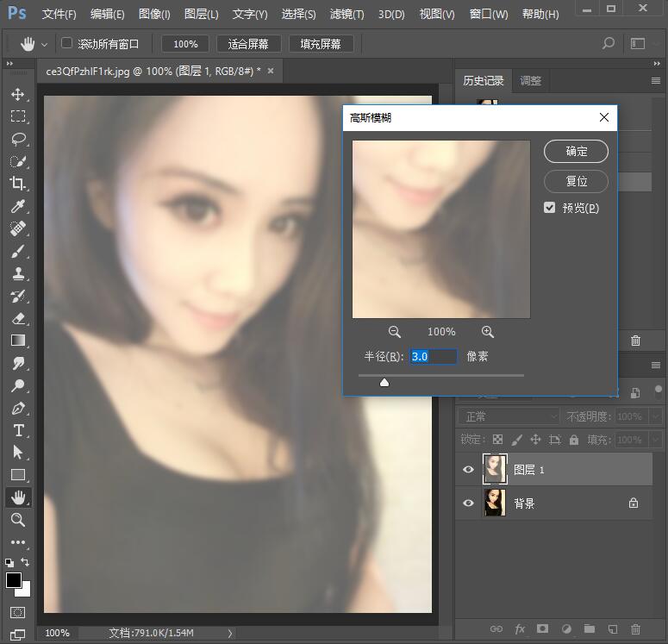Select the Clone Stamp tool
The width and height of the screenshot is (668, 644).
coord(18,274)
